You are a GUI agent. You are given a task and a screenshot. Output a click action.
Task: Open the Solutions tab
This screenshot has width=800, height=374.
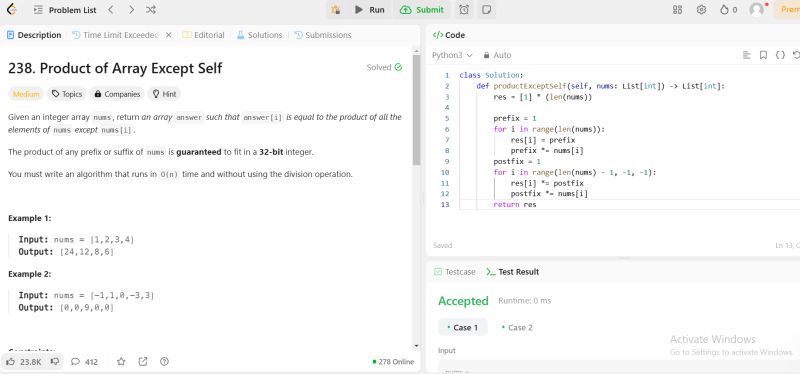259,35
